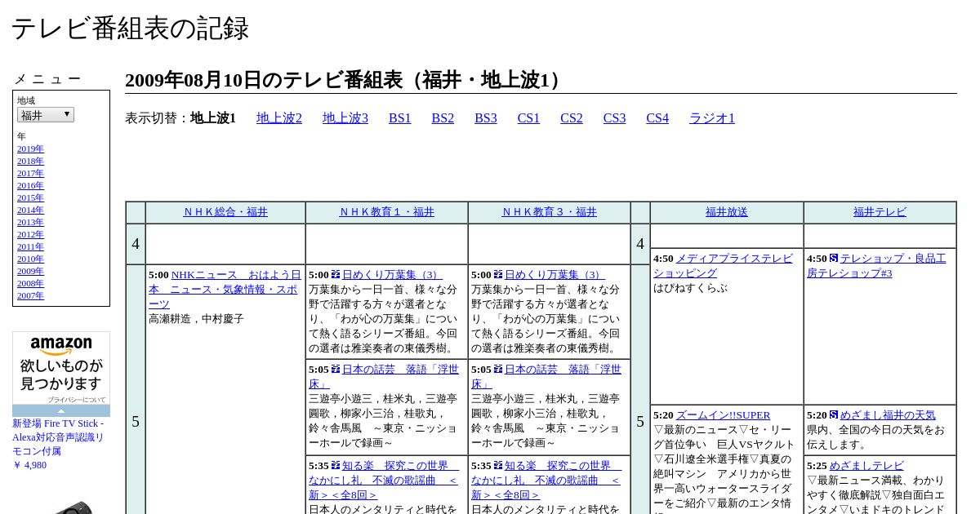Click the S icon beside めざまし福井の天気
Image resolution: width=980 pixels, height=514 pixels.
(834, 415)
